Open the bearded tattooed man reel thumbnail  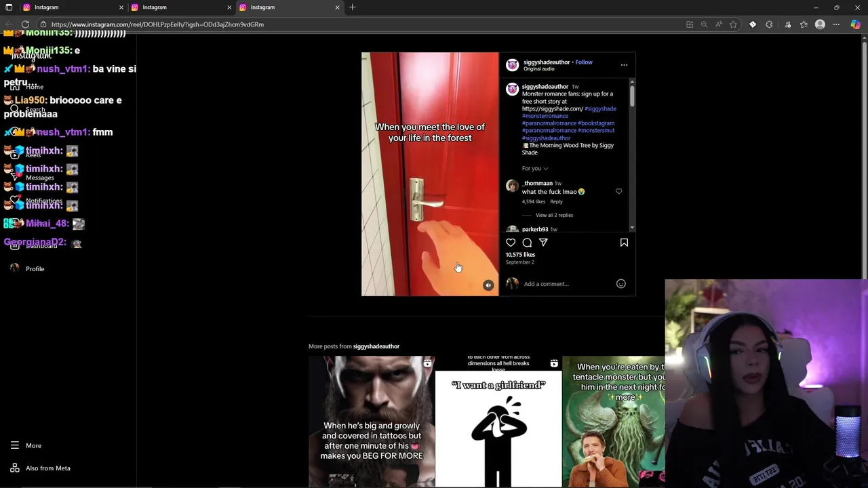(372, 421)
